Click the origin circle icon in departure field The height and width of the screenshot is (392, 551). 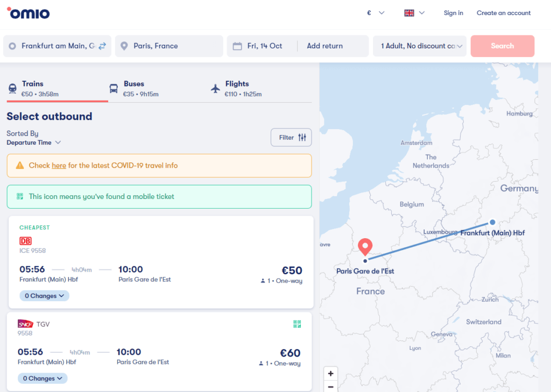[x=12, y=46]
